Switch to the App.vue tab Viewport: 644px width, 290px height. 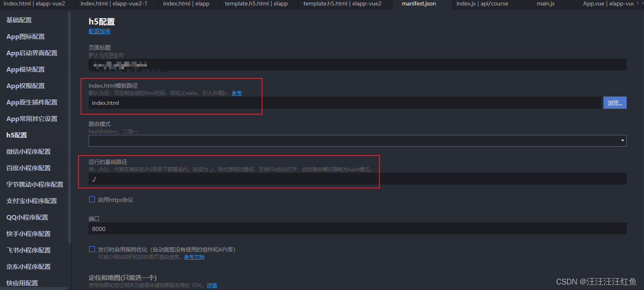coord(606,4)
